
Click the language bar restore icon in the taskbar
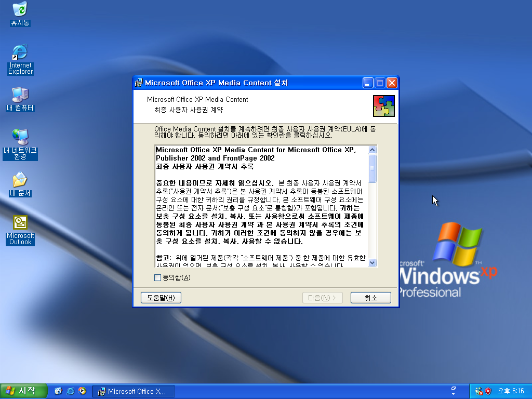coord(453,388)
